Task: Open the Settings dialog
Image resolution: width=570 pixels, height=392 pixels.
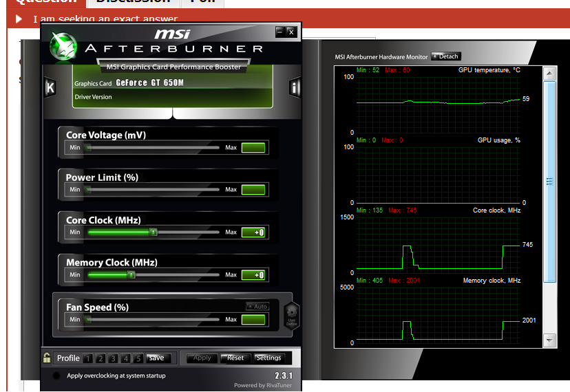Action: pos(268,358)
